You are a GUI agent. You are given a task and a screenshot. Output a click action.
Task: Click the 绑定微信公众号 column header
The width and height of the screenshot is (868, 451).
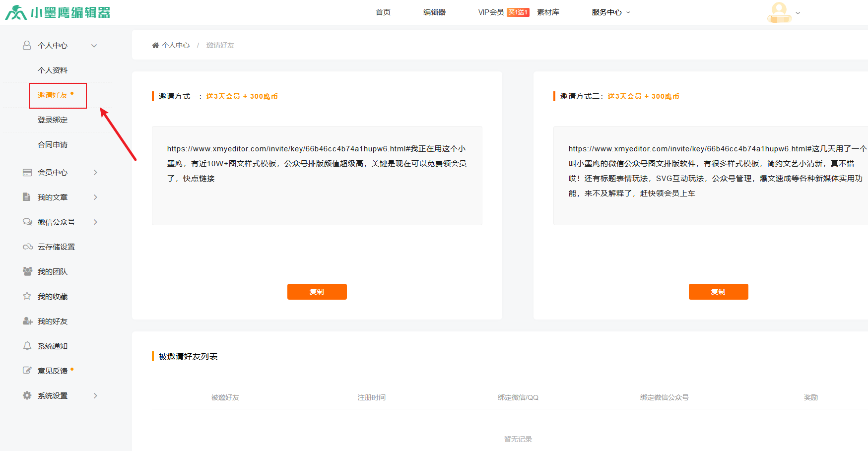coord(665,397)
